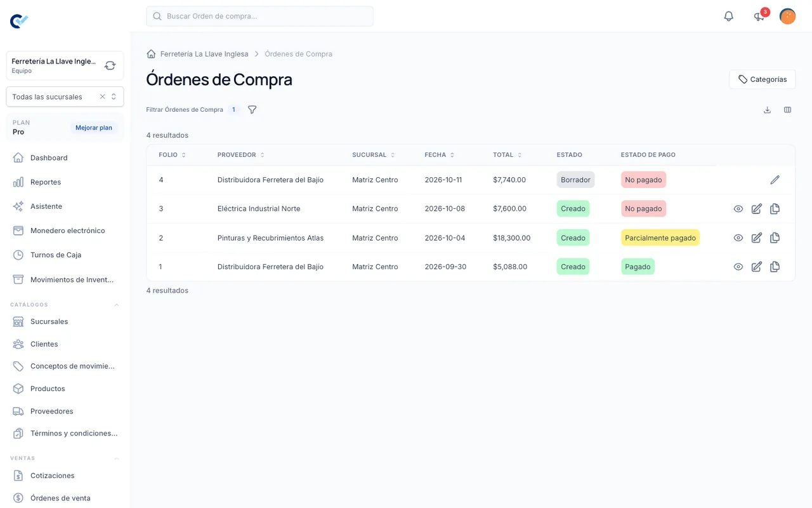Collapse the Ventas sidebar section

click(x=117, y=458)
